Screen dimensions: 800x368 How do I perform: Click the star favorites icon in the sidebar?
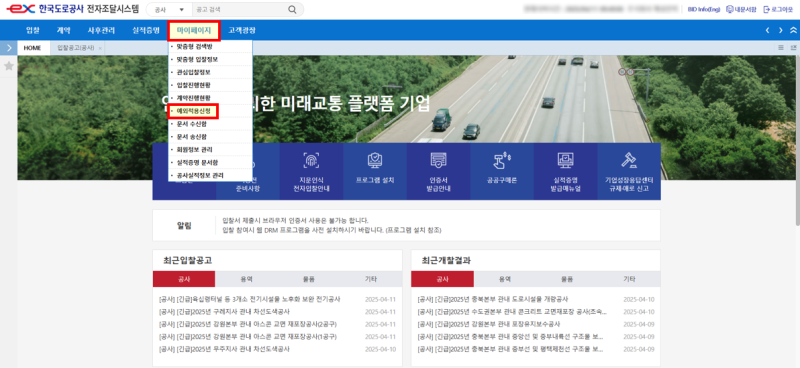[x=8, y=66]
